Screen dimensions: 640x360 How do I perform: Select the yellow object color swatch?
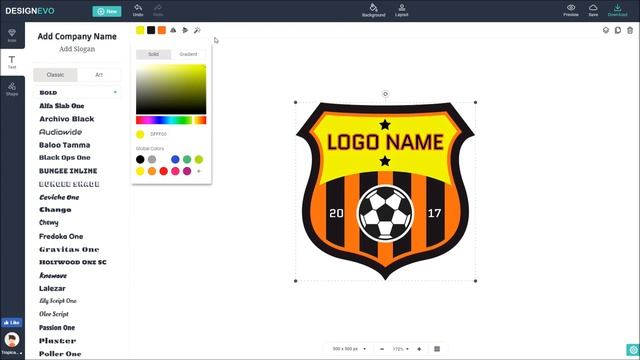pyautogui.click(x=140, y=30)
